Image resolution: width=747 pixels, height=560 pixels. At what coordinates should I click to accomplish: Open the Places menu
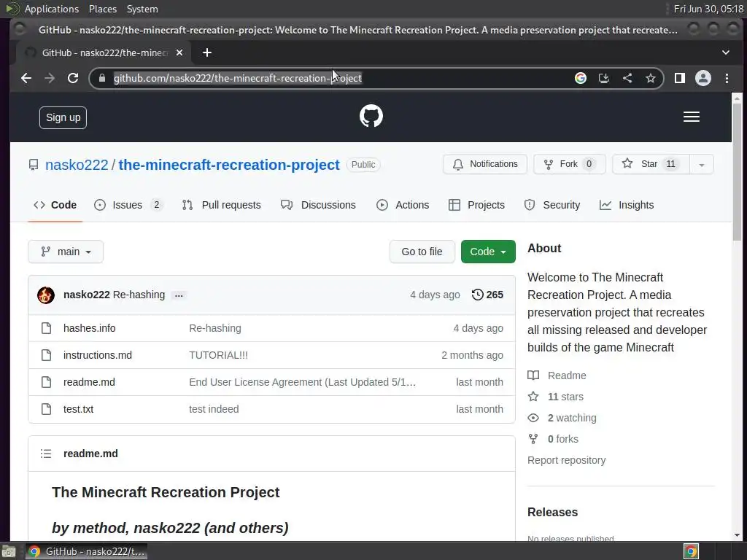[x=102, y=9]
